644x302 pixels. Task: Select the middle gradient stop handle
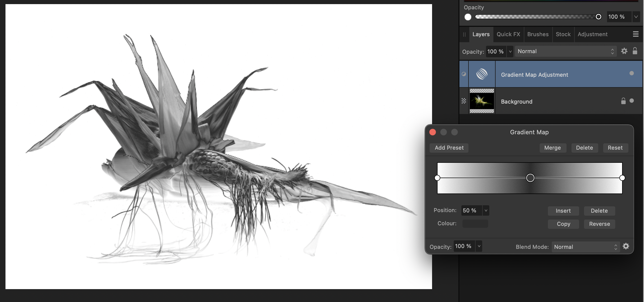(530, 178)
